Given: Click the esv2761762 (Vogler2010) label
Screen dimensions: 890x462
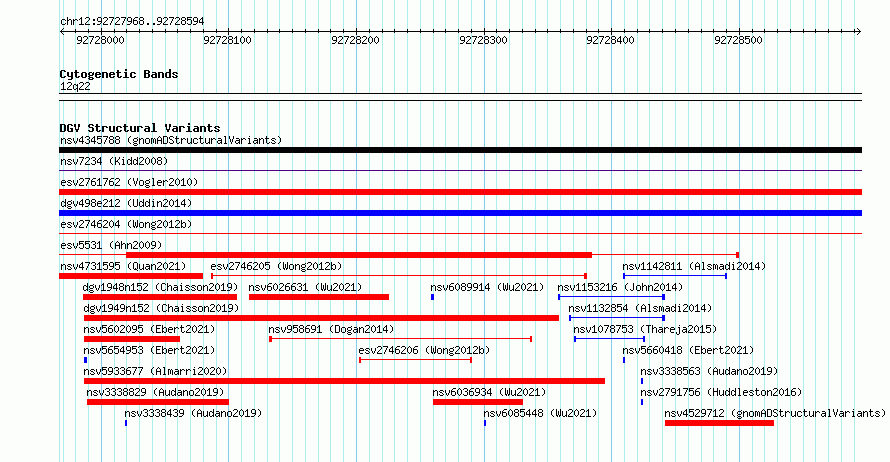Looking at the screenshot, I should click(x=129, y=182).
